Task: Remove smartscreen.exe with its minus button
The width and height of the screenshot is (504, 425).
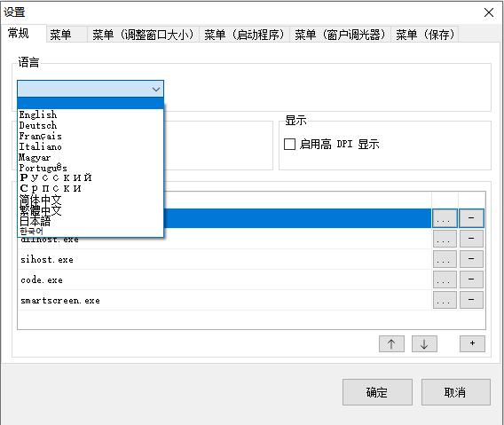Action: pos(471,300)
